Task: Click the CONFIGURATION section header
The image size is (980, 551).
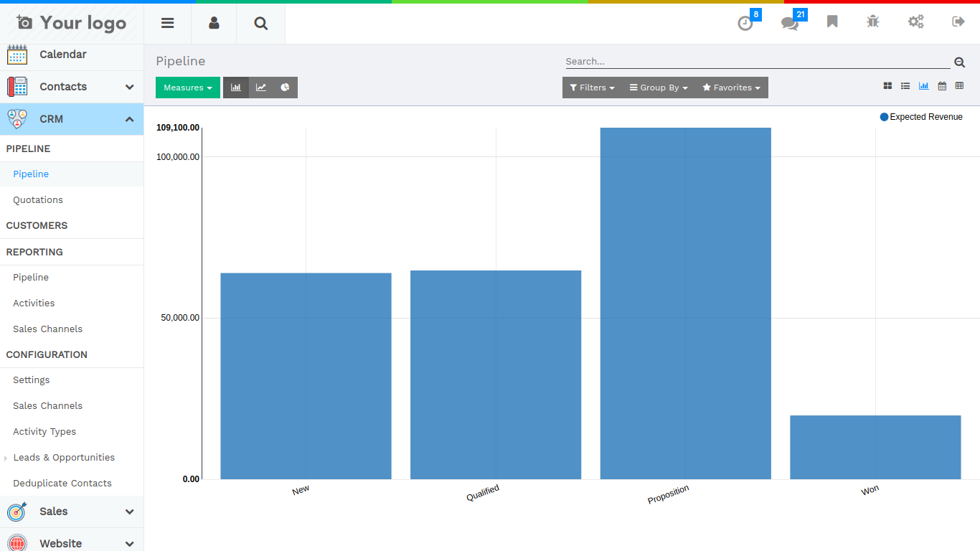Action: [47, 354]
